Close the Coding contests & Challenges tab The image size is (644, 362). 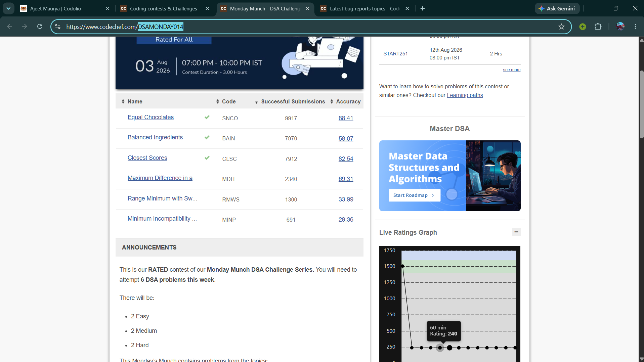click(208, 8)
